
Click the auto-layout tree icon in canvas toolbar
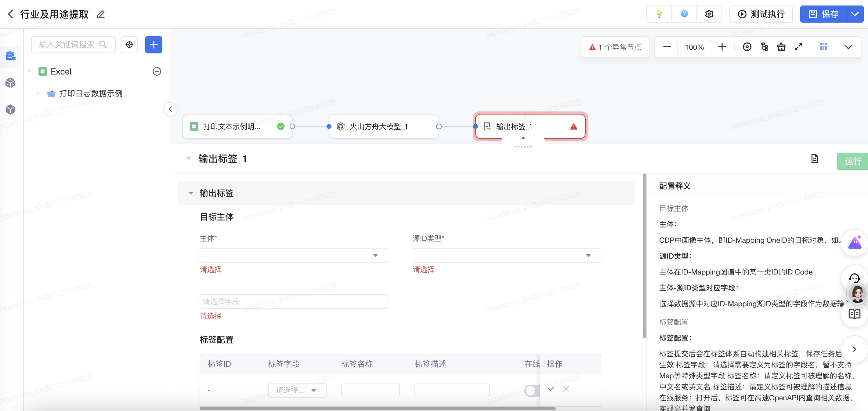pos(764,47)
